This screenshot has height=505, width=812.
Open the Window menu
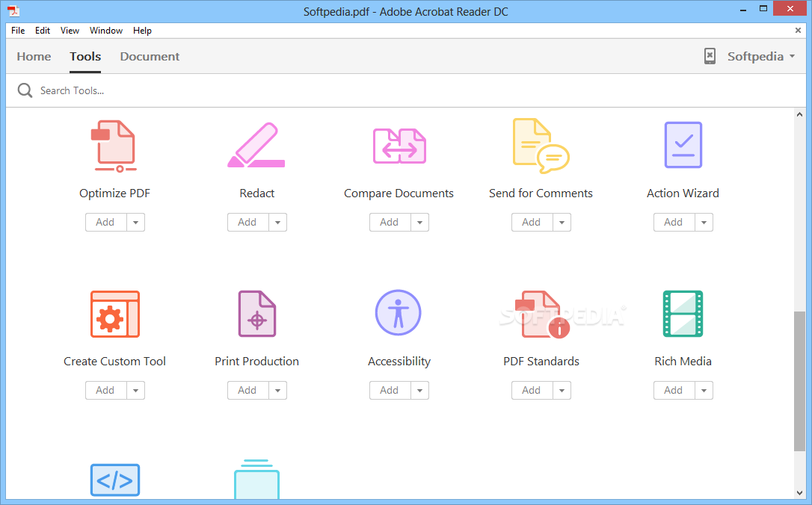pos(106,31)
